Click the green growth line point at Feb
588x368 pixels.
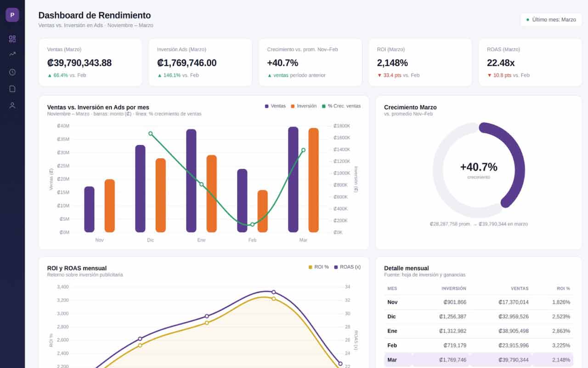pos(252,224)
